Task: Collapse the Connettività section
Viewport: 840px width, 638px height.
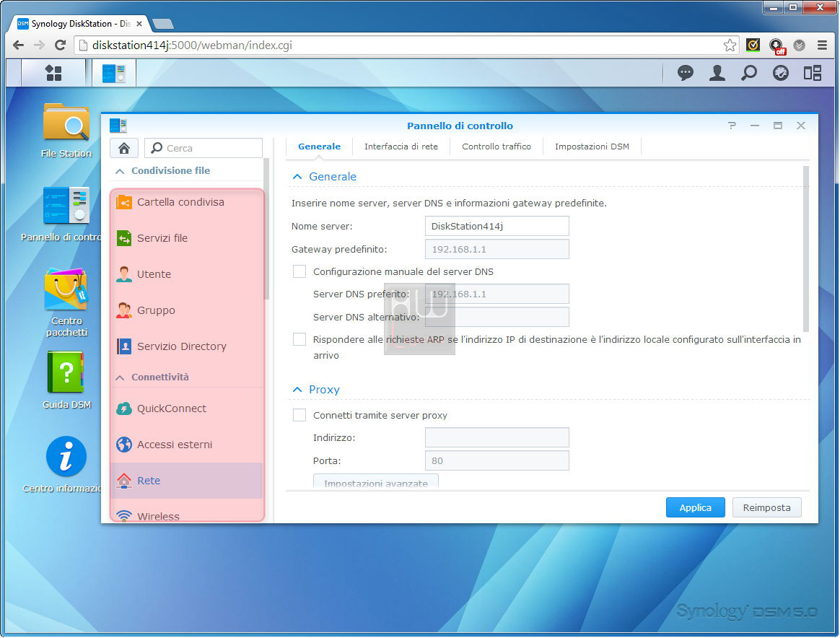Action: point(120,377)
